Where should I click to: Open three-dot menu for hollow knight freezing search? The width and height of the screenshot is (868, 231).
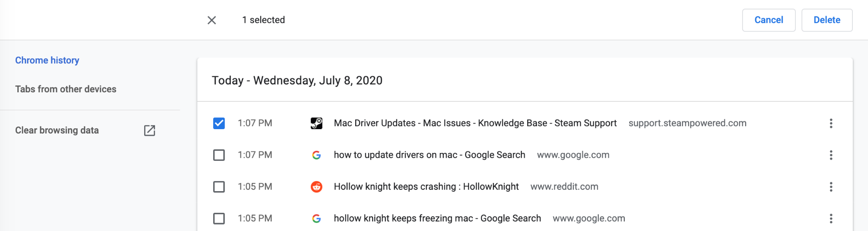coord(831,218)
